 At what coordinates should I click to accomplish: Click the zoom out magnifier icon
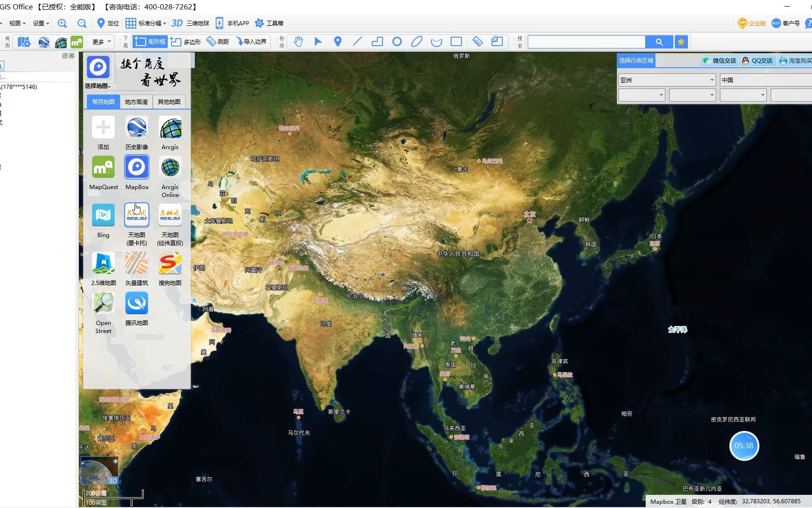click(x=82, y=23)
